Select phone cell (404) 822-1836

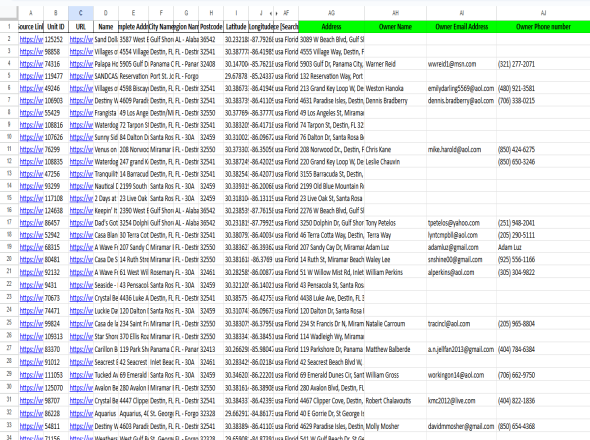pyautogui.click(x=543, y=400)
